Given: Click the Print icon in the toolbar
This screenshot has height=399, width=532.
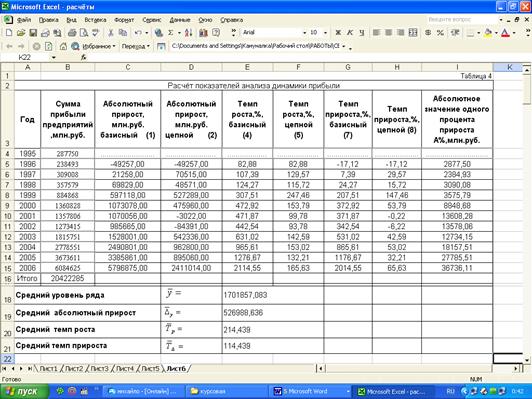Looking at the screenshot, I should (72, 33).
